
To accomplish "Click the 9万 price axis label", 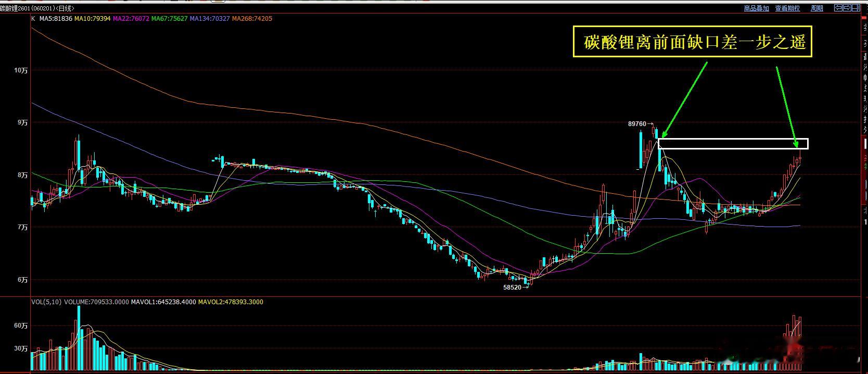I will (22, 123).
